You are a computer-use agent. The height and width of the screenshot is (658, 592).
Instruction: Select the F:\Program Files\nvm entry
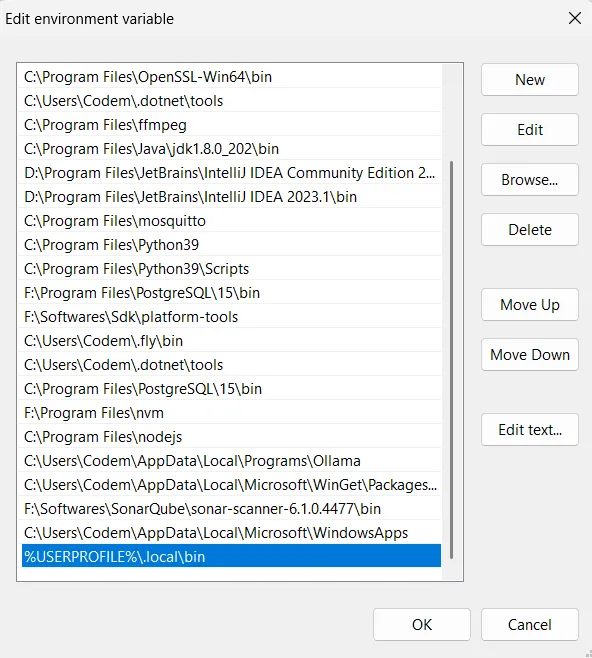coord(231,413)
